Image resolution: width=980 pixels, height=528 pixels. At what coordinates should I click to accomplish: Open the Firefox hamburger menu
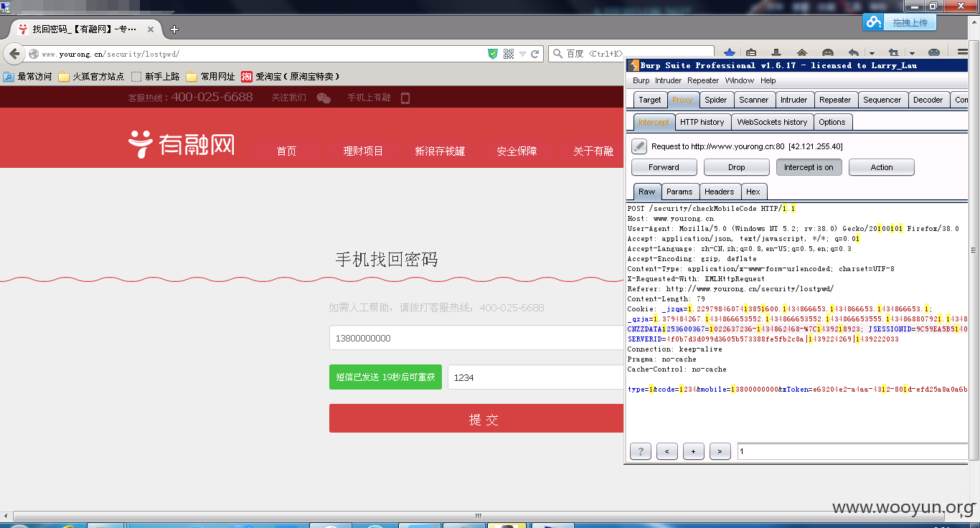tap(963, 53)
